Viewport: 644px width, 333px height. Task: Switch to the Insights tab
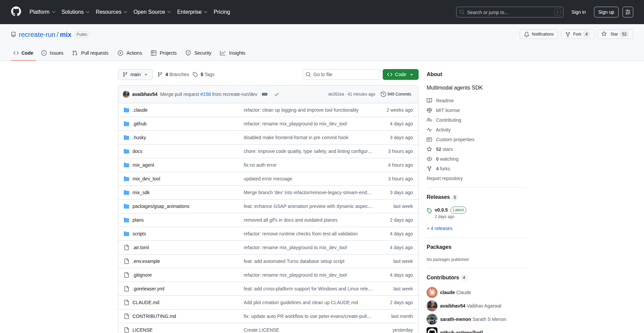pos(233,53)
